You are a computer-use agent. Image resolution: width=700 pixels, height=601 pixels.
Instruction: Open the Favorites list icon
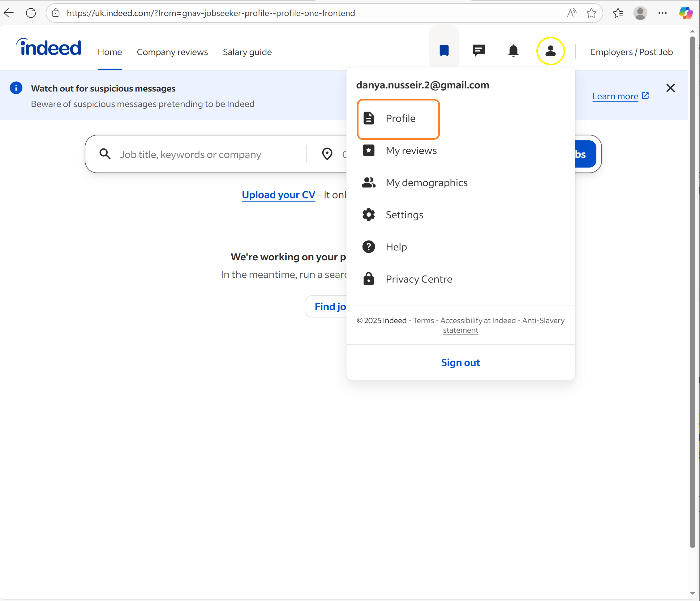[x=618, y=13]
